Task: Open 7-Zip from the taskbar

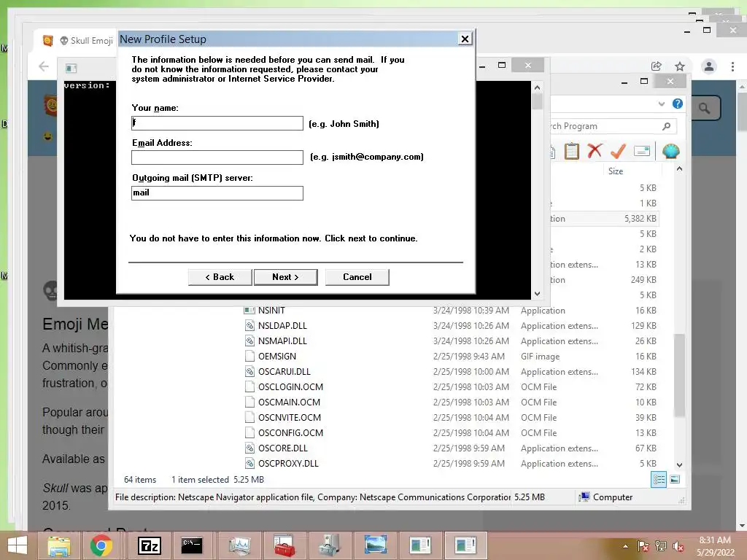Action: [x=149, y=545]
